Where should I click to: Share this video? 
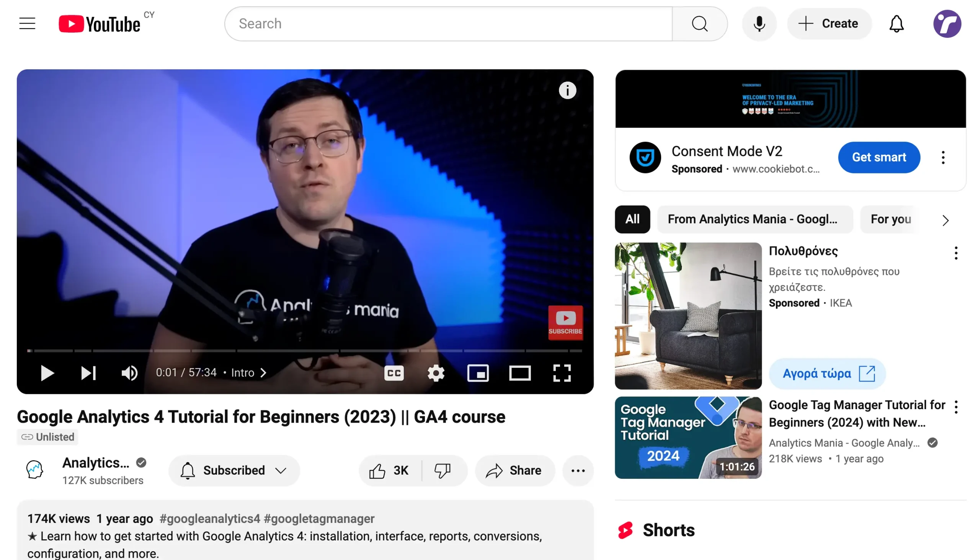[x=514, y=470]
